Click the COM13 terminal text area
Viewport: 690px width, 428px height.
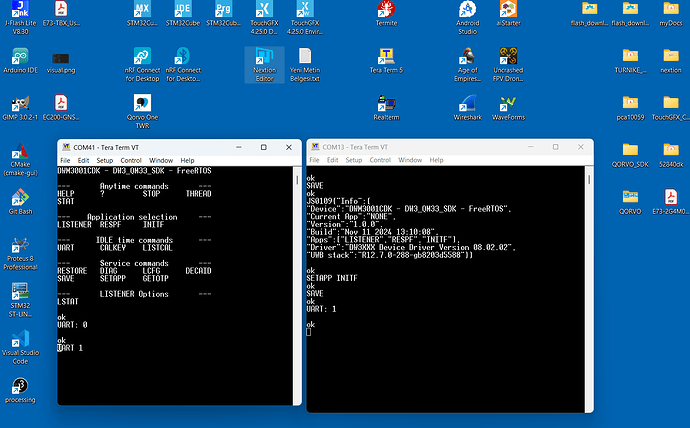(446, 289)
